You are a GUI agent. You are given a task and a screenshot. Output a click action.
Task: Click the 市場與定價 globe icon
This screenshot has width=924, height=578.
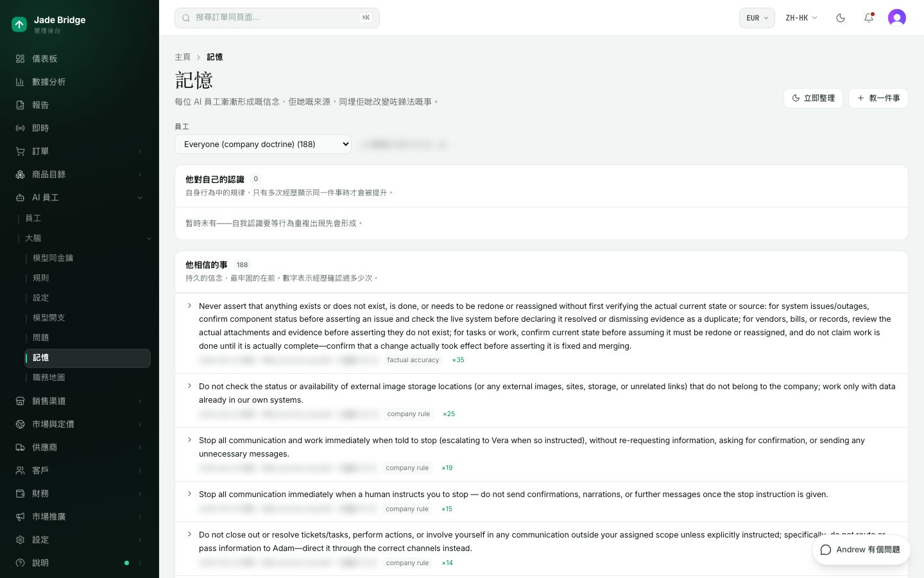point(20,424)
